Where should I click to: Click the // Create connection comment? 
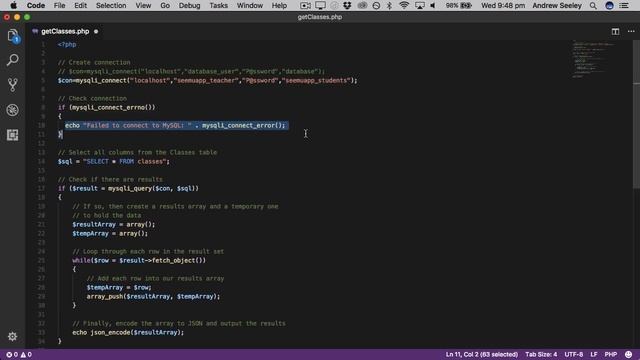click(x=94, y=62)
